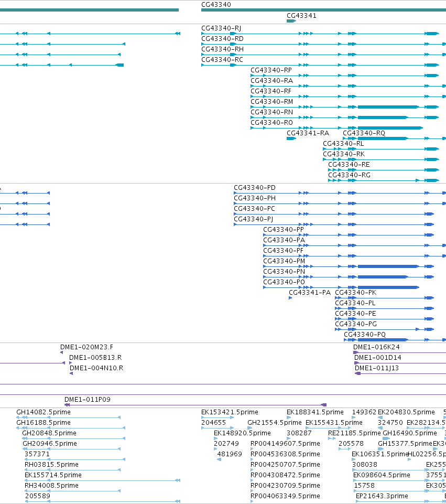Select transcript CG43340-RF
Image resolution: width=446 pixels, height=504 pixels.
[x=270, y=91]
